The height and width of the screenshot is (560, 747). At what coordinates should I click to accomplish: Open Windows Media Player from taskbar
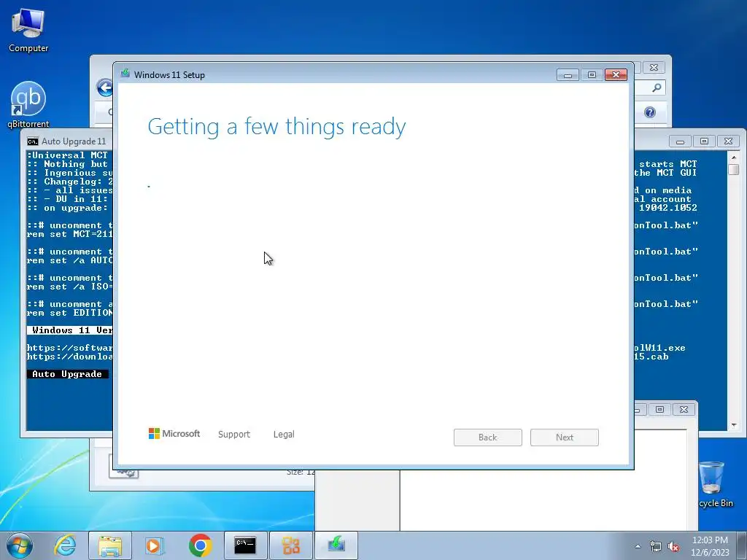click(x=155, y=545)
